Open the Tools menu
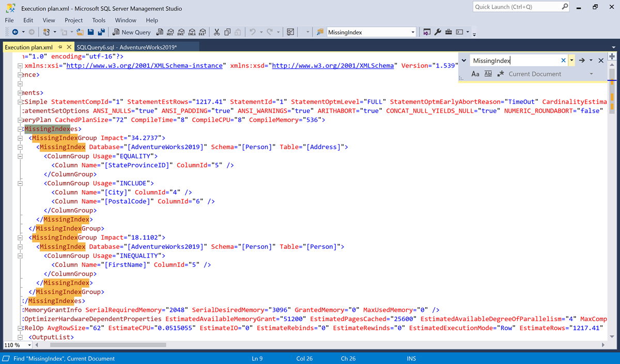This screenshot has height=364, width=620. (99, 20)
